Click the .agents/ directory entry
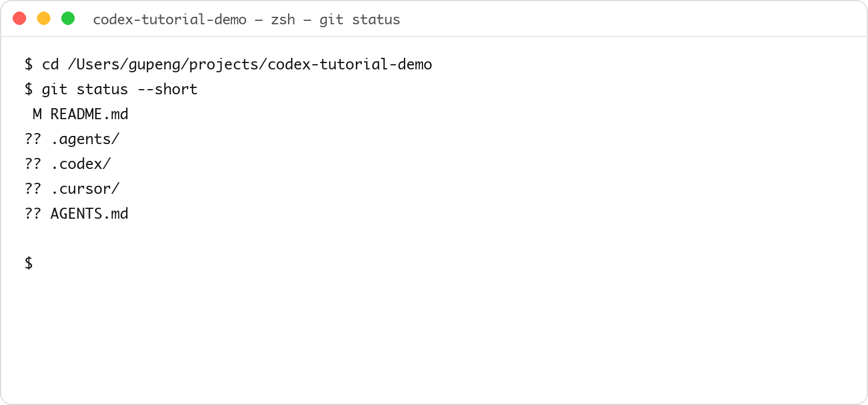The height and width of the screenshot is (405, 868). tap(85, 139)
